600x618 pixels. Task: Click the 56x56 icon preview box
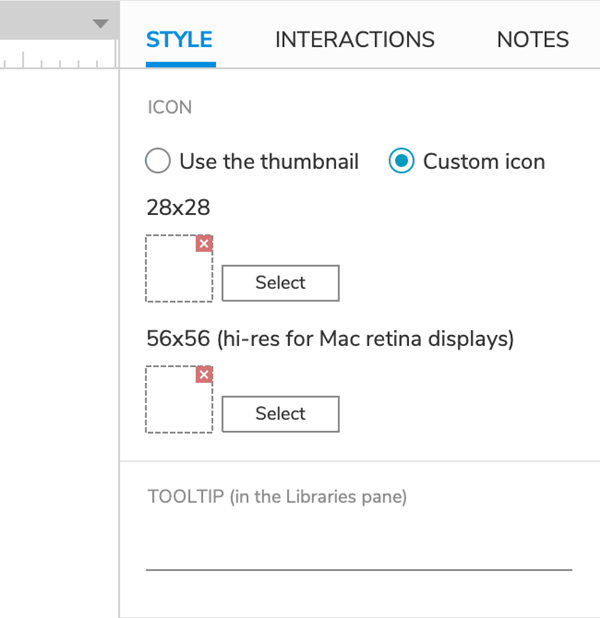[x=178, y=400]
